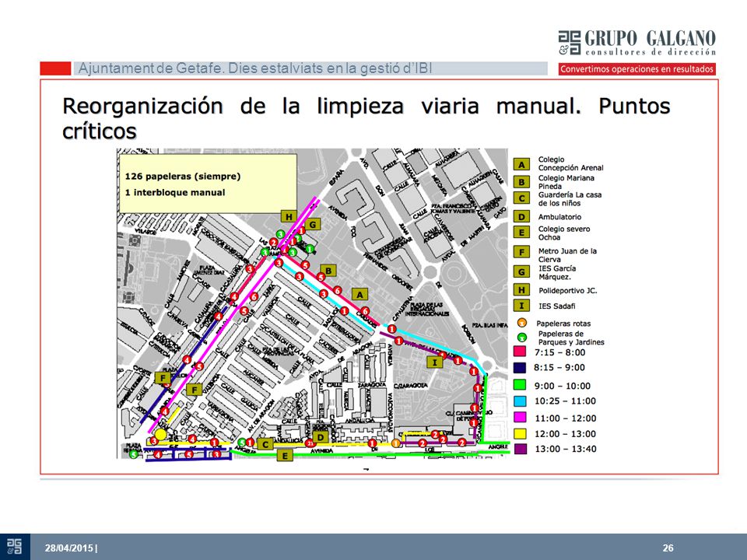
Task: Click the 'Convertimos operaciones en resultados' banner
Action: 637,69
